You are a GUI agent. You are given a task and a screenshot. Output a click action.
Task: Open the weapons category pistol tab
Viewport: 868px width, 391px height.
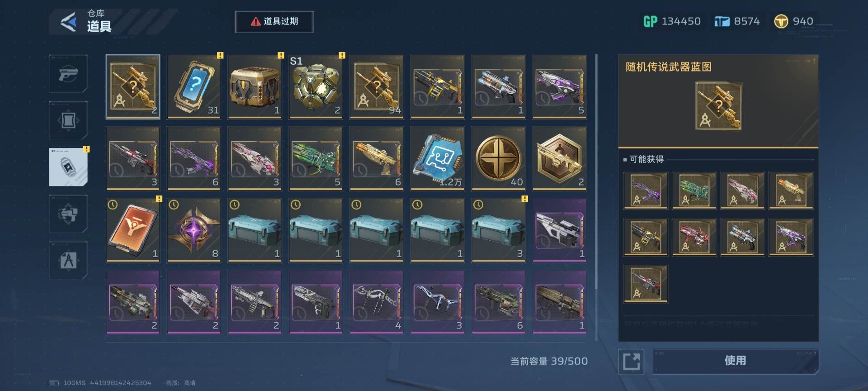(68, 74)
